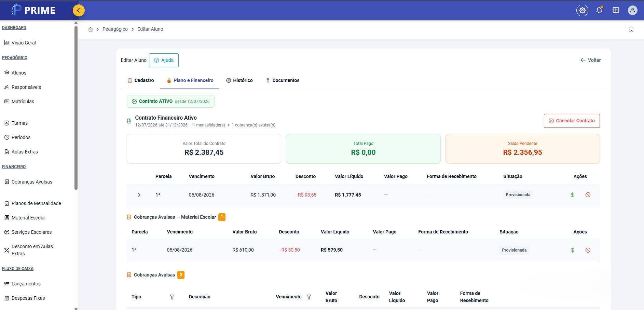Click the Alunos graduation cap icon
The width and height of the screenshot is (644, 310).
pos(7,73)
